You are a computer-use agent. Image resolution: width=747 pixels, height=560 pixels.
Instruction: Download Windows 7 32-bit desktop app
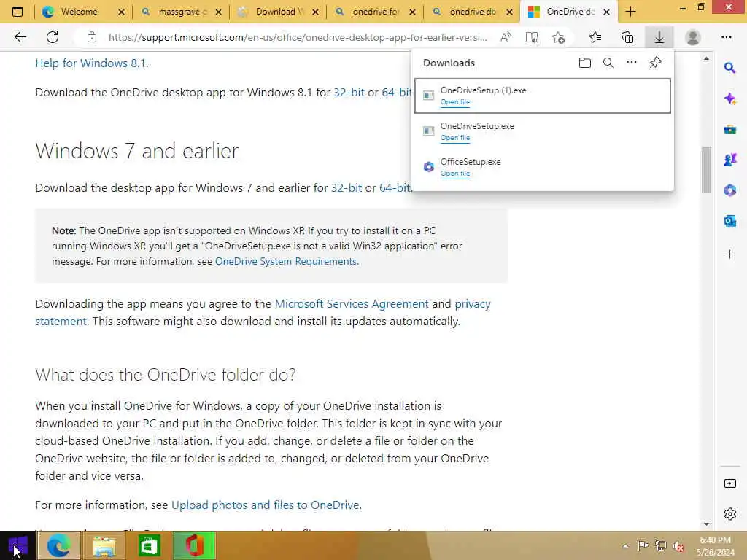click(x=347, y=188)
